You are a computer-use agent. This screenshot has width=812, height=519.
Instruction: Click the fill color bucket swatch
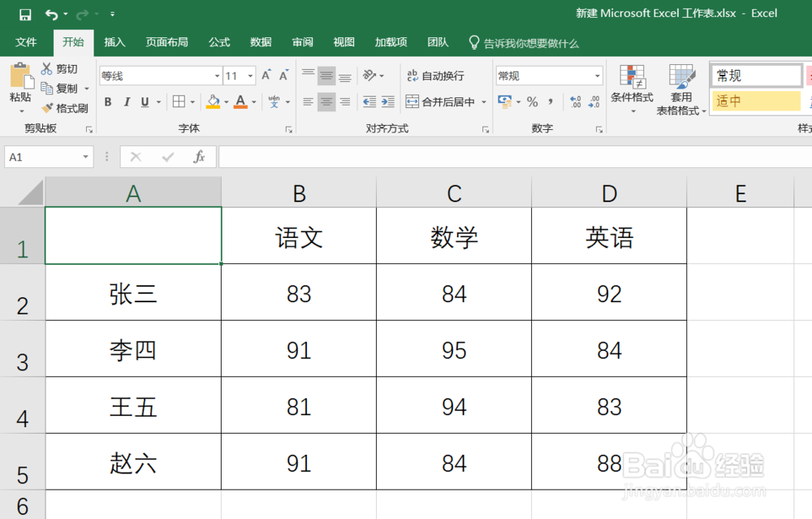point(213,102)
